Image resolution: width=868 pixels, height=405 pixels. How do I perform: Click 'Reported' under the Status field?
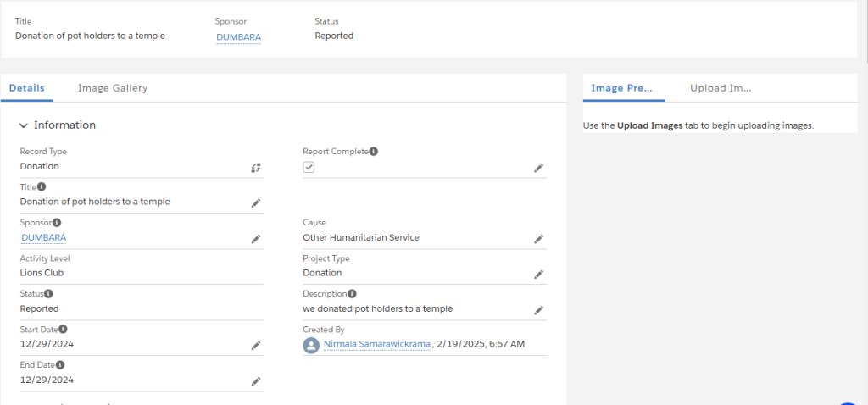40,308
